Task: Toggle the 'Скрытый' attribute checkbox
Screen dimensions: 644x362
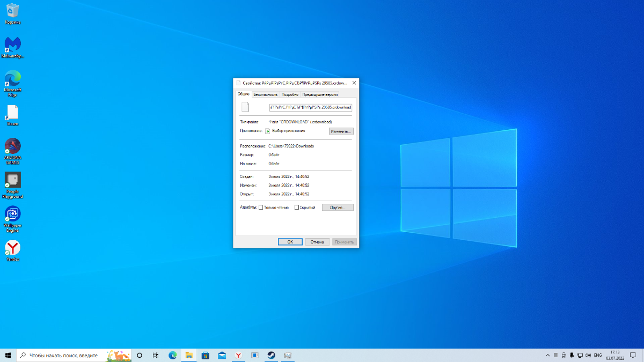Action: coord(297,208)
